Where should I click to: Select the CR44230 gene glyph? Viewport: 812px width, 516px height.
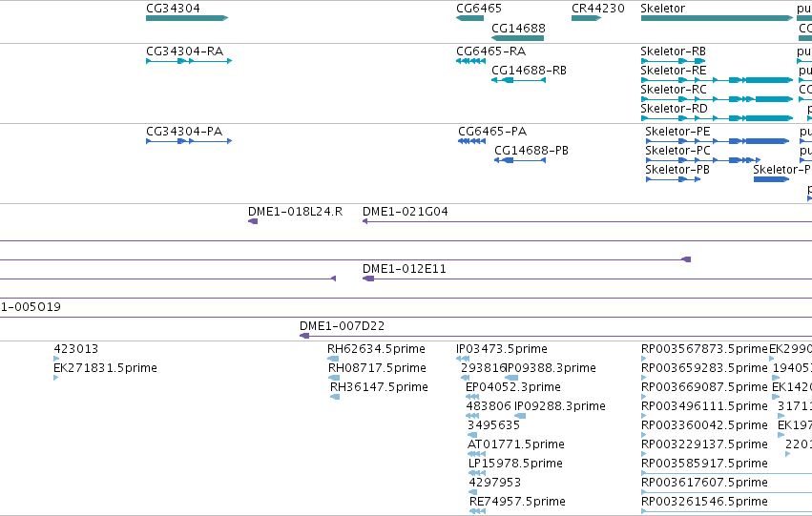click(x=586, y=18)
